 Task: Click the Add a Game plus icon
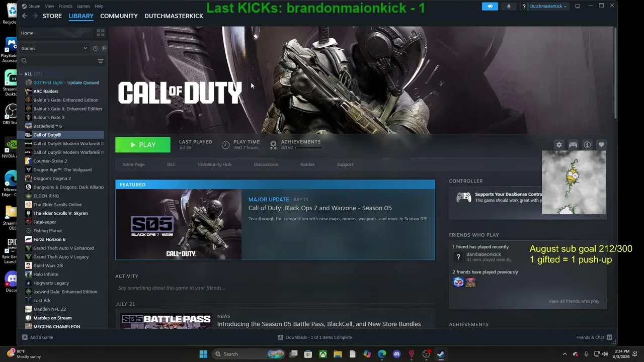pos(25,337)
